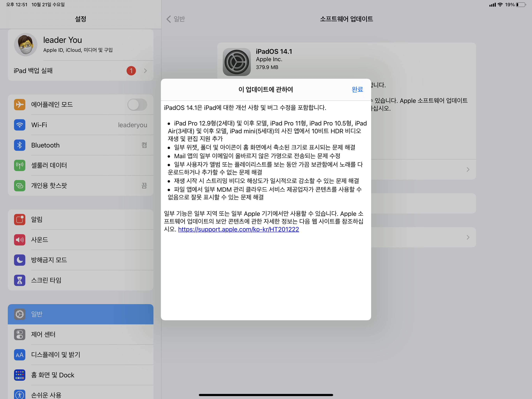Go back to General (일반) chevron
The width and height of the screenshot is (532, 399).
point(169,19)
